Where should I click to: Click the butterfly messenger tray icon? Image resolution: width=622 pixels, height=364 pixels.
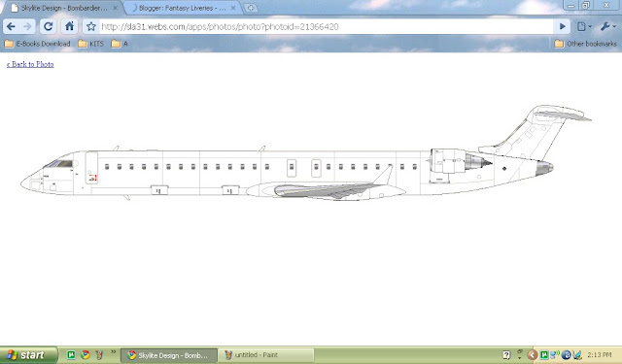point(577,355)
